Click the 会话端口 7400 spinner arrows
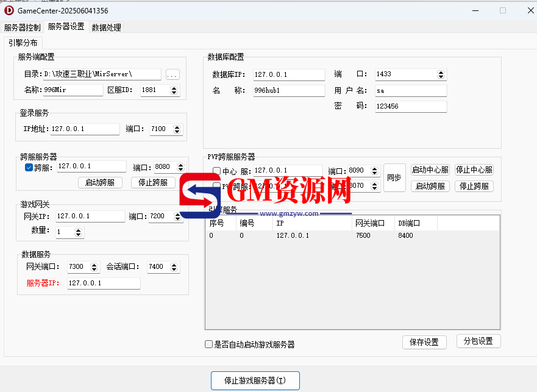 [174, 267]
